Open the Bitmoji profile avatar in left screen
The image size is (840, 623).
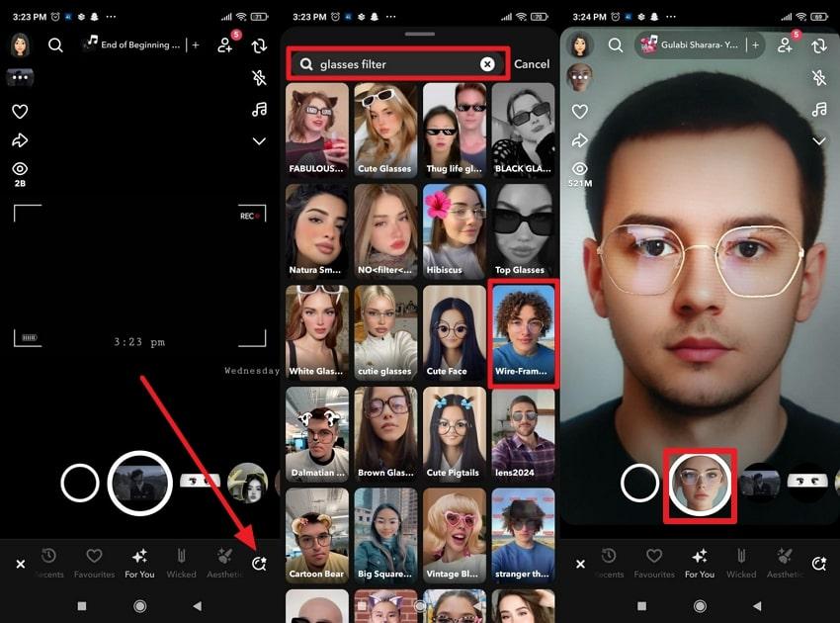tap(21, 45)
